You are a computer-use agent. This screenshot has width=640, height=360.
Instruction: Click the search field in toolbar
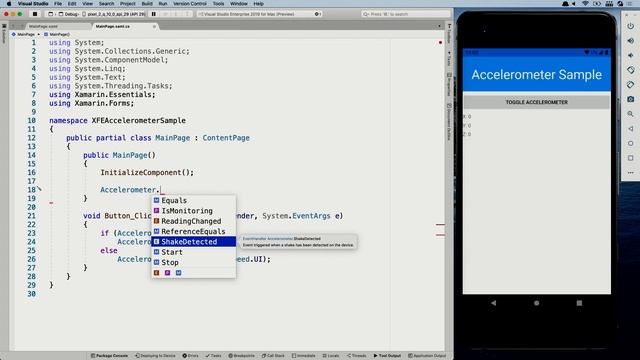point(406,14)
